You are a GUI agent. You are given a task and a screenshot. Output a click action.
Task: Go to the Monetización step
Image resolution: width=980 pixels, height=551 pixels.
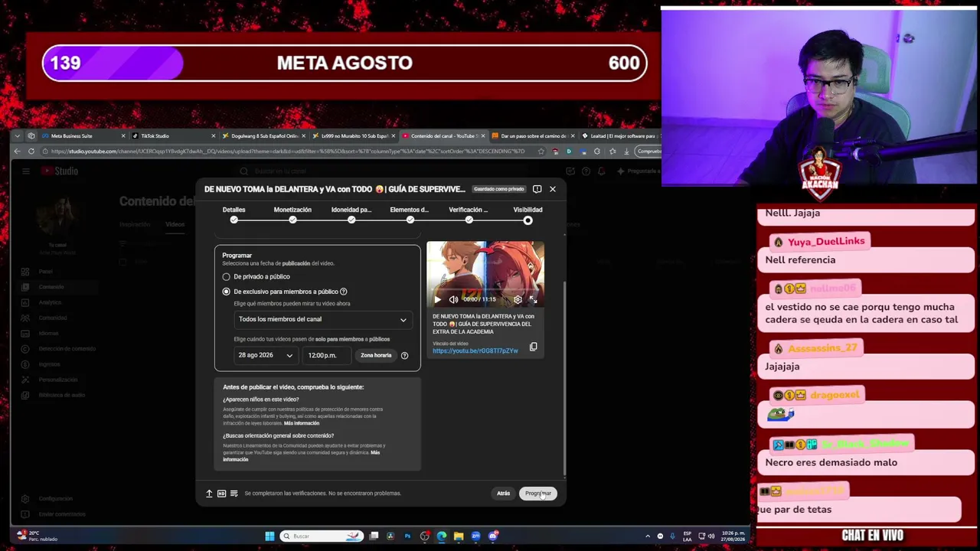(x=292, y=214)
